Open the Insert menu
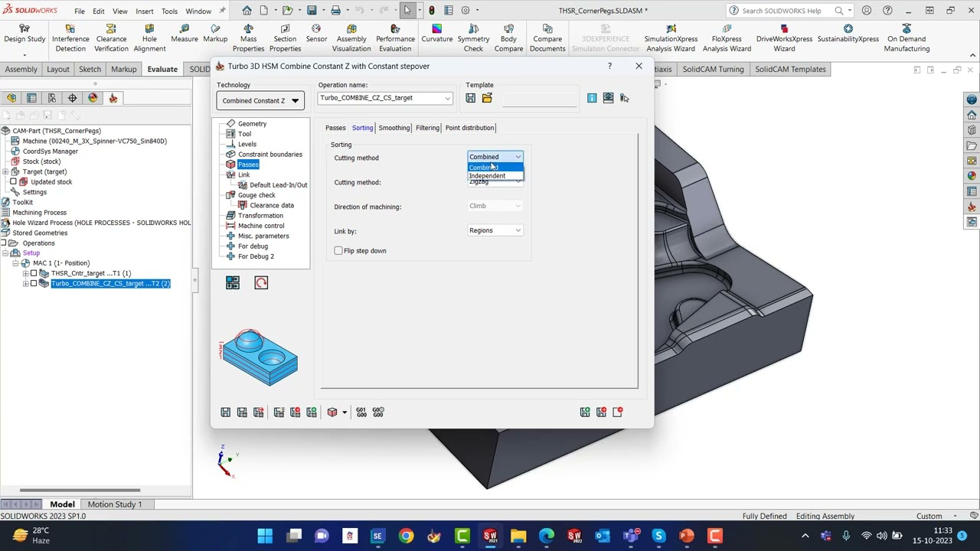The height and width of the screenshot is (551, 980). coord(145,11)
